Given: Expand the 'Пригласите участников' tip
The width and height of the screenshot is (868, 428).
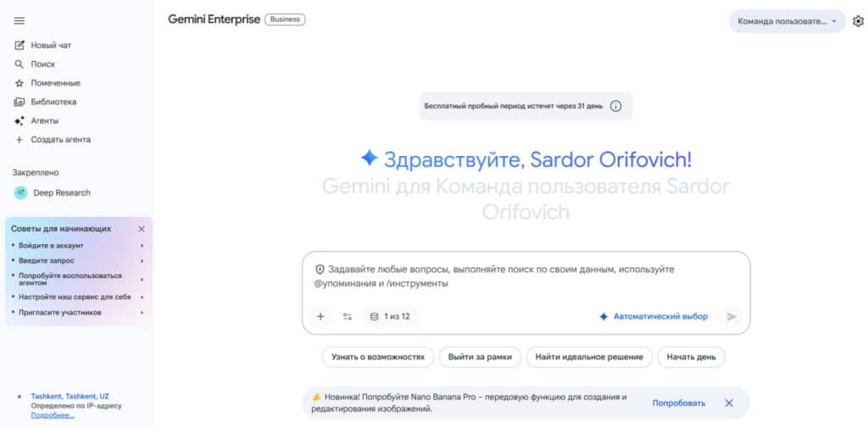Looking at the screenshot, I should pyautogui.click(x=78, y=312).
